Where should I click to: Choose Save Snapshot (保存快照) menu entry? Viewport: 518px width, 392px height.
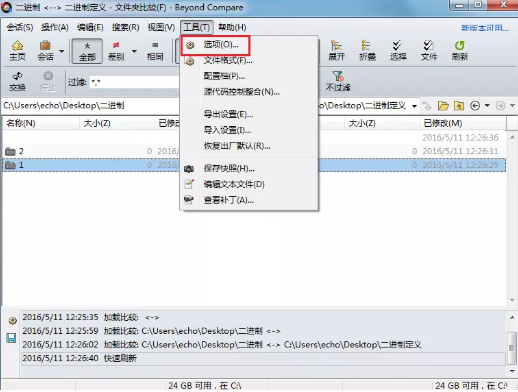click(249, 169)
